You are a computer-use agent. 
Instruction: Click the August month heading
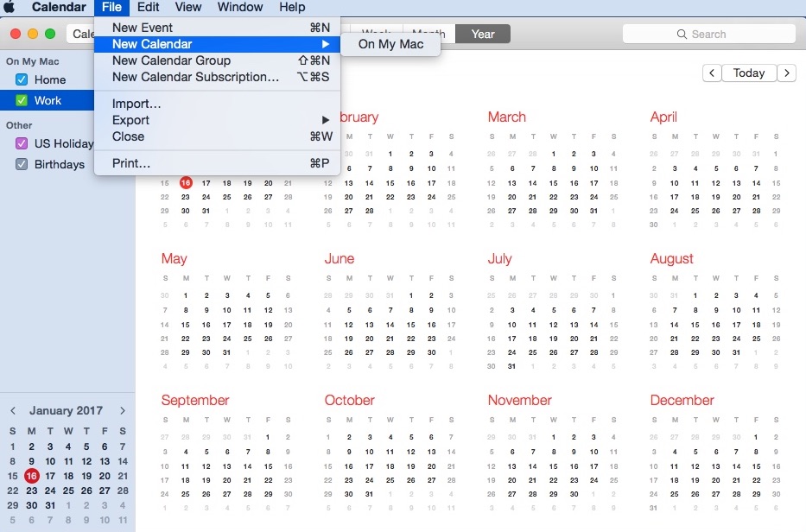[671, 258]
